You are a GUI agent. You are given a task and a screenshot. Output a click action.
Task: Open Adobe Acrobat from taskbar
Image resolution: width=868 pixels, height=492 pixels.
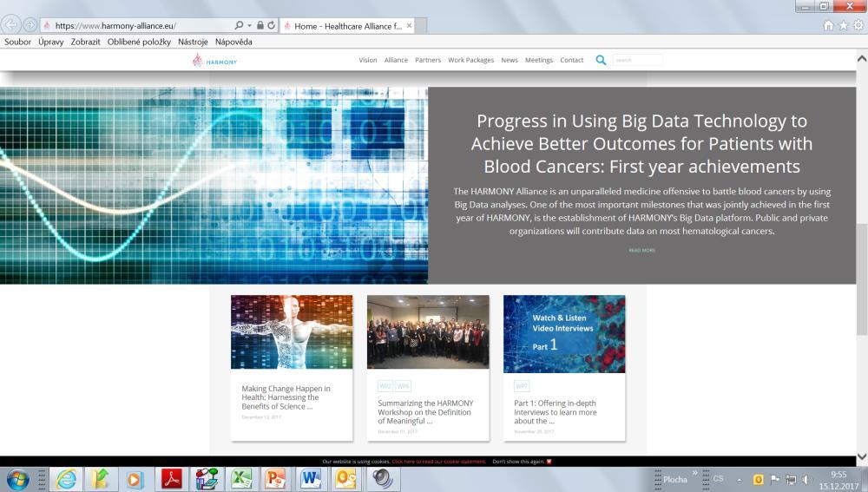pyautogui.click(x=172, y=479)
